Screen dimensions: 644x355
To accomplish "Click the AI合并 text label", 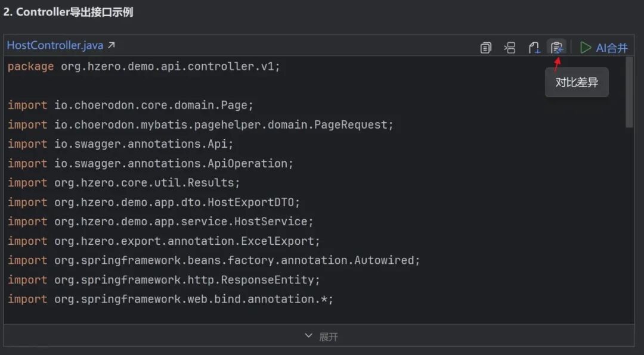I will coord(612,48).
